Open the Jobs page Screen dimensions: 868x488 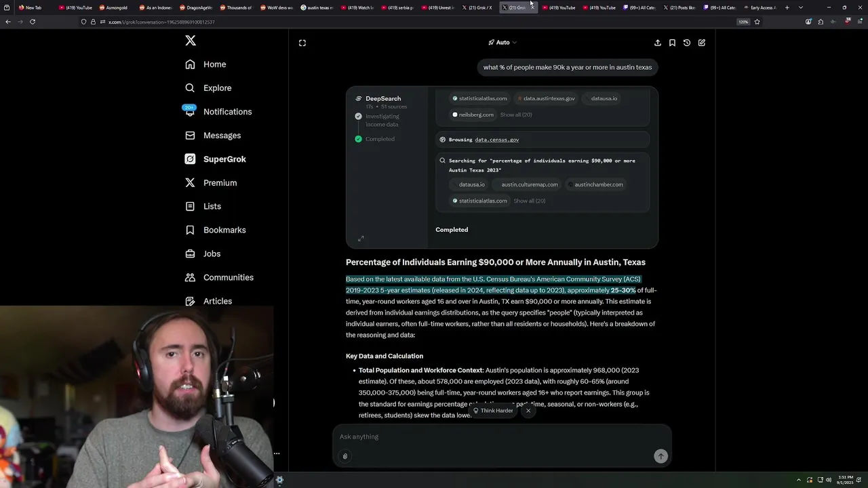click(x=202, y=253)
